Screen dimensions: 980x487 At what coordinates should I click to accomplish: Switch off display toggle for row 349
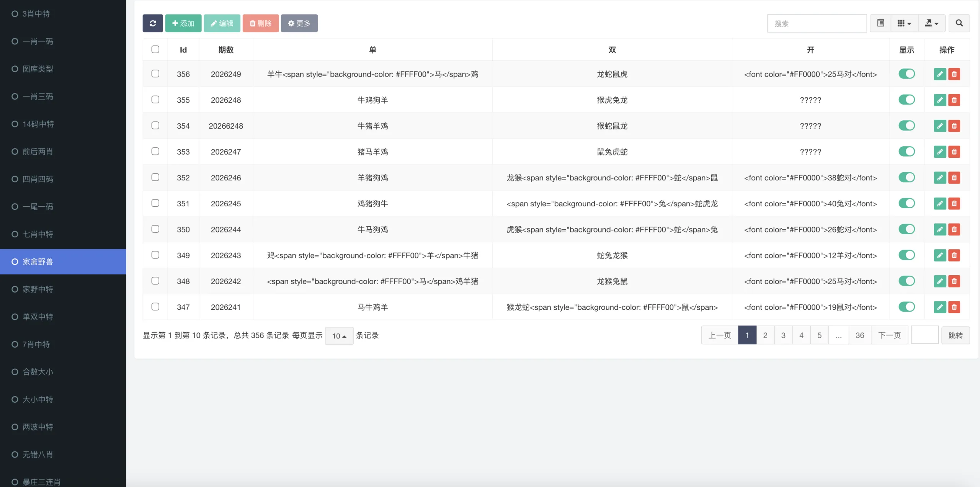(906, 255)
